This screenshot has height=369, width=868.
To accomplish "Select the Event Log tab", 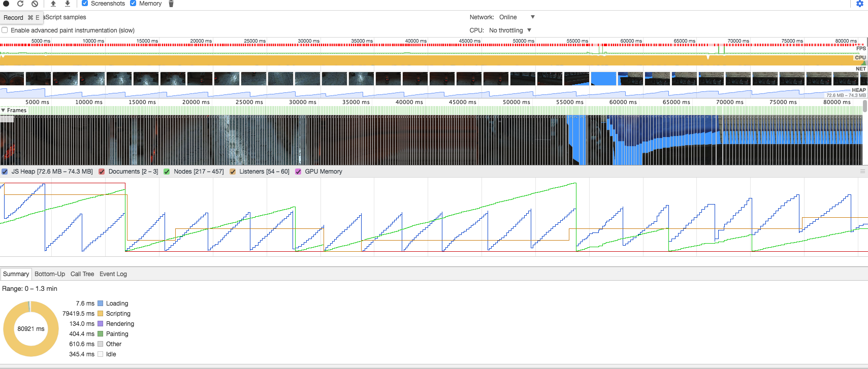I will (113, 274).
